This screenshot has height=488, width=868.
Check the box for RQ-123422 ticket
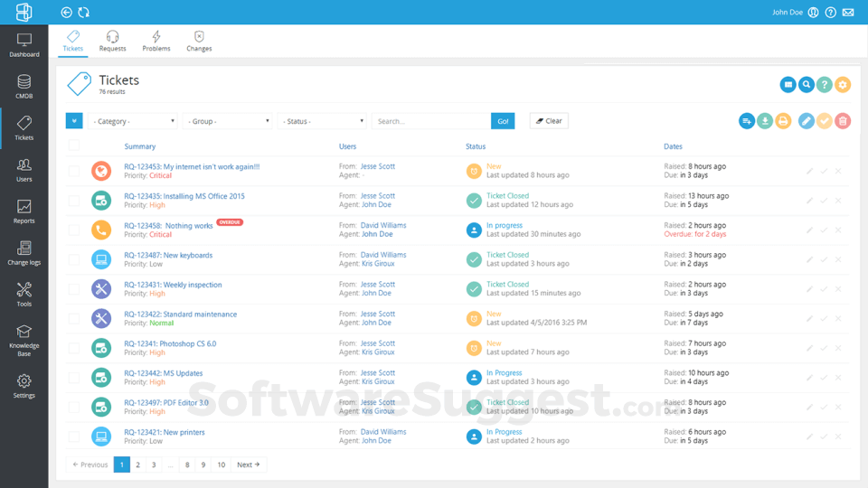point(73,318)
